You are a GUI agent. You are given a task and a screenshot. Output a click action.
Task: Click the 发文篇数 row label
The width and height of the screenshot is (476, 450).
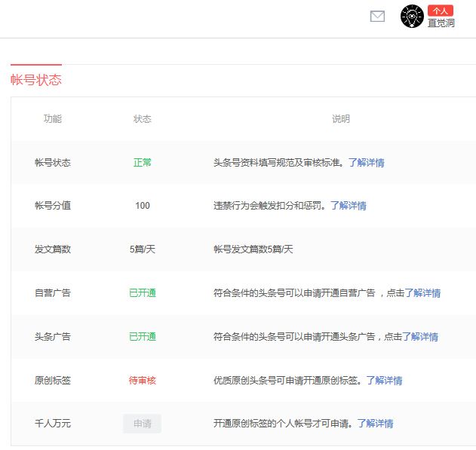click(53, 249)
